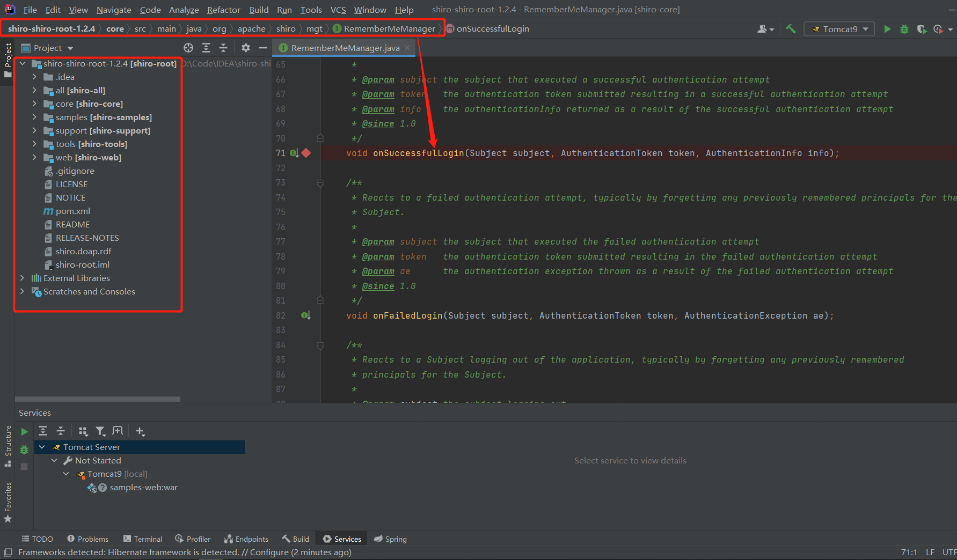Viewport: 957px width, 560px height.
Task: Open the Profile run icon
Action: point(938,29)
